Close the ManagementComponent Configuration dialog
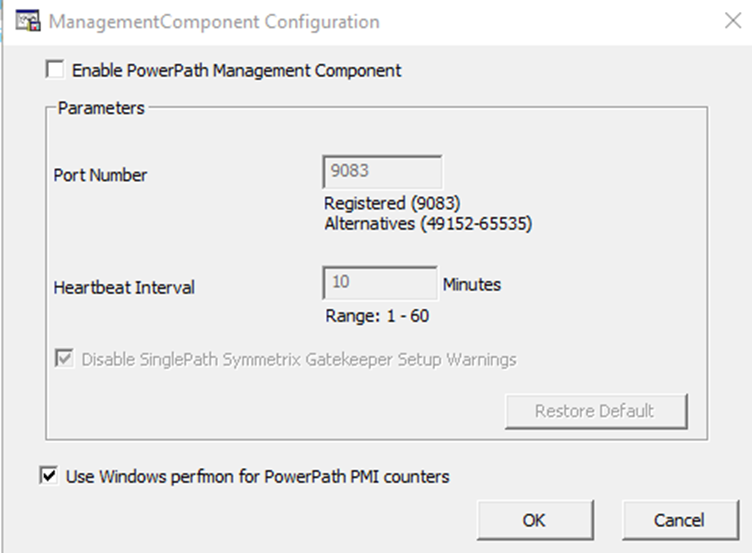The image size is (752, 553). (x=733, y=21)
